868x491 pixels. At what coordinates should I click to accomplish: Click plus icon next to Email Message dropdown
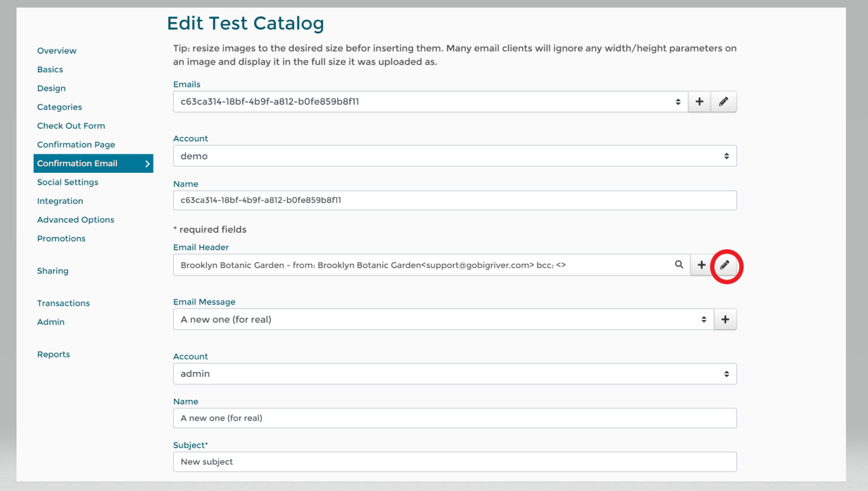tap(725, 320)
